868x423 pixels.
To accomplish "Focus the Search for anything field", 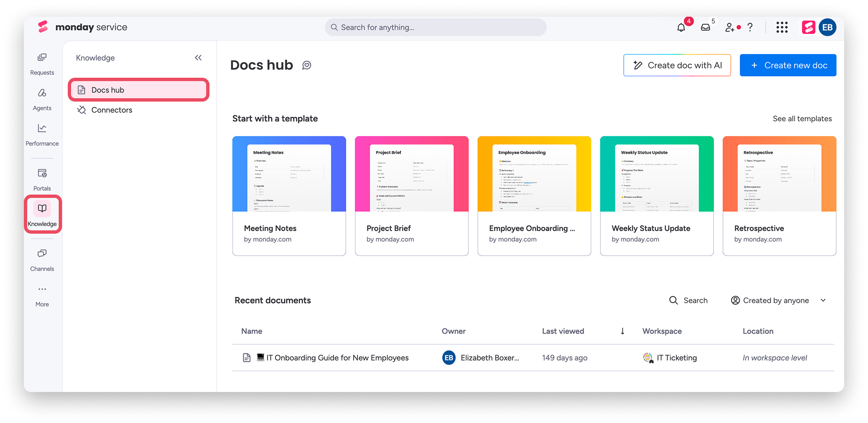I will tap(436, 27).
